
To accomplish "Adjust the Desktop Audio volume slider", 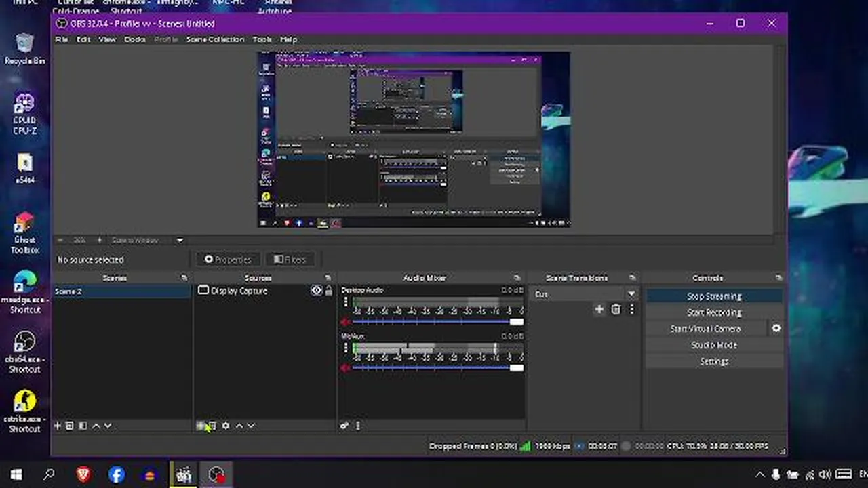I will (437, 321).
